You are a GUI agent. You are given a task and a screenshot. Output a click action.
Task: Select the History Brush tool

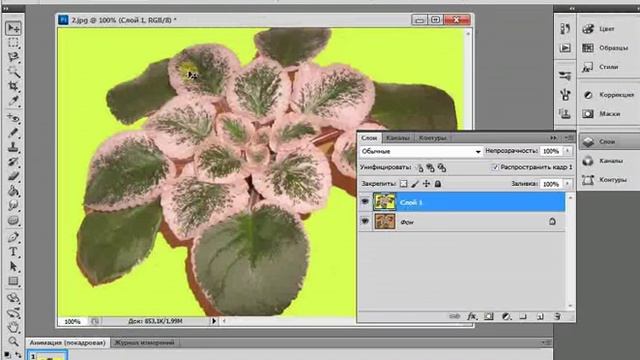(x=13, y=162)
